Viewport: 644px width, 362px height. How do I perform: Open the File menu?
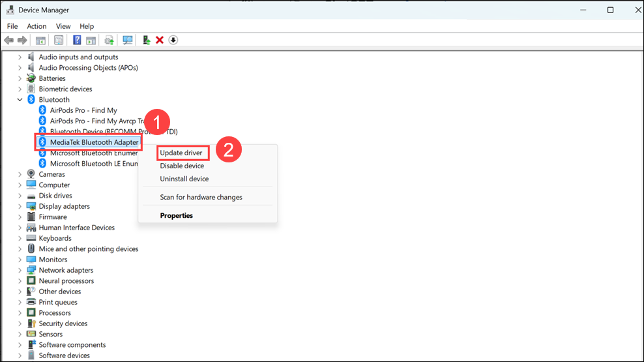(12, 26)
